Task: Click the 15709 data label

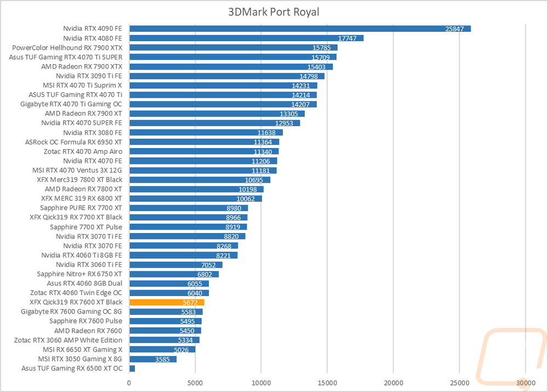Action: coord(321,58)
